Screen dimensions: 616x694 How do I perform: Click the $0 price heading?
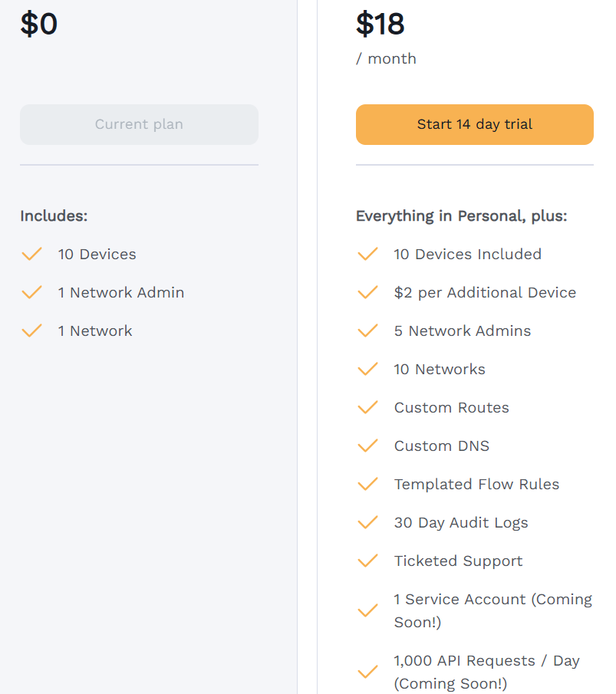[x=39, y=24]
